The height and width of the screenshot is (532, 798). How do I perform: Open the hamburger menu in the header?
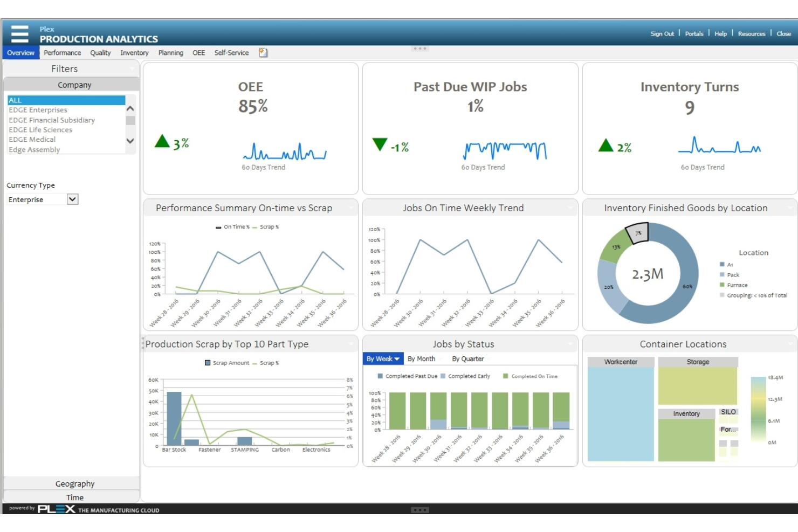(19, 34)
